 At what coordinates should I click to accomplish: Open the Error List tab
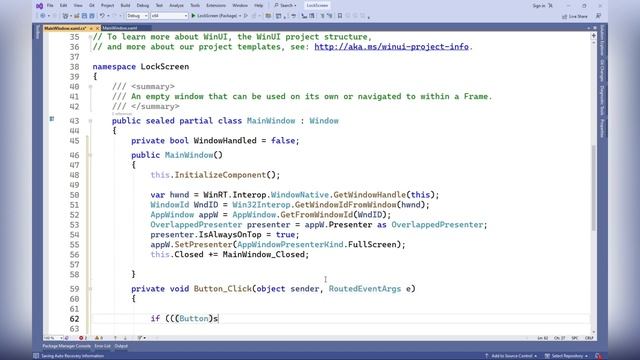(x=102, y=346)
